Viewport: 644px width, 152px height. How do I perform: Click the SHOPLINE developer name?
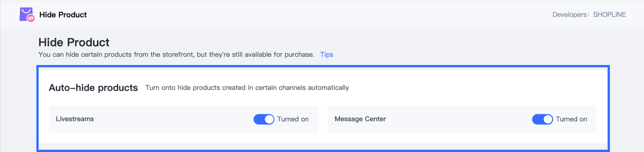[x=609, y=15]
